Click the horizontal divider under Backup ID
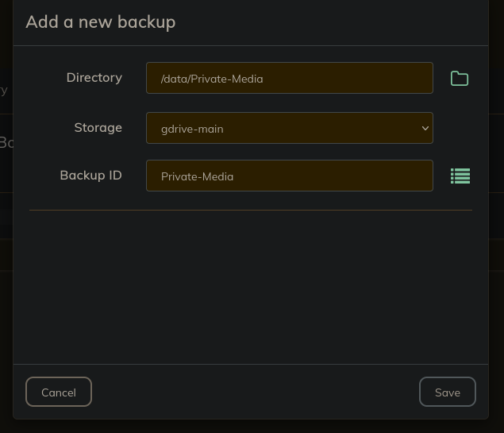This screenshot has width=504, height=433. point(251,210)
